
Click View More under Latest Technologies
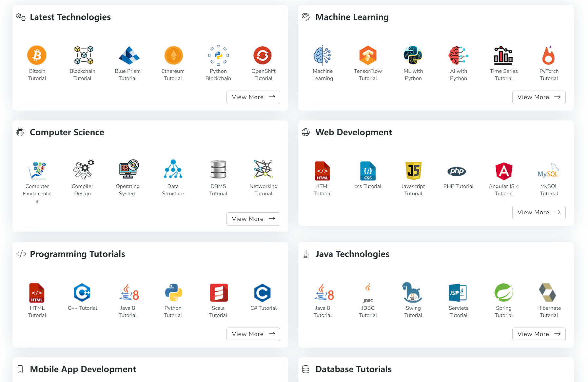[253, 97]
